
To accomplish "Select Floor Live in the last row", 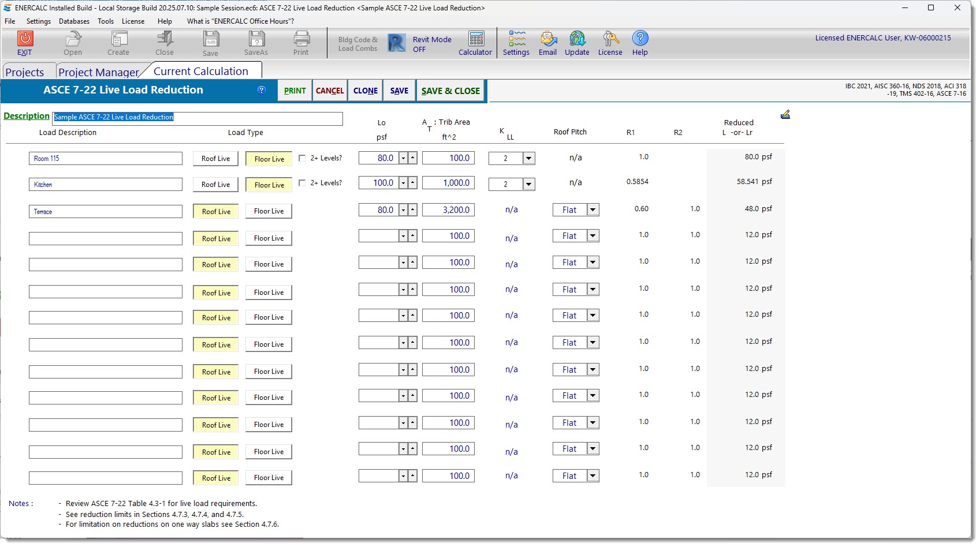I will pos(269,478).
